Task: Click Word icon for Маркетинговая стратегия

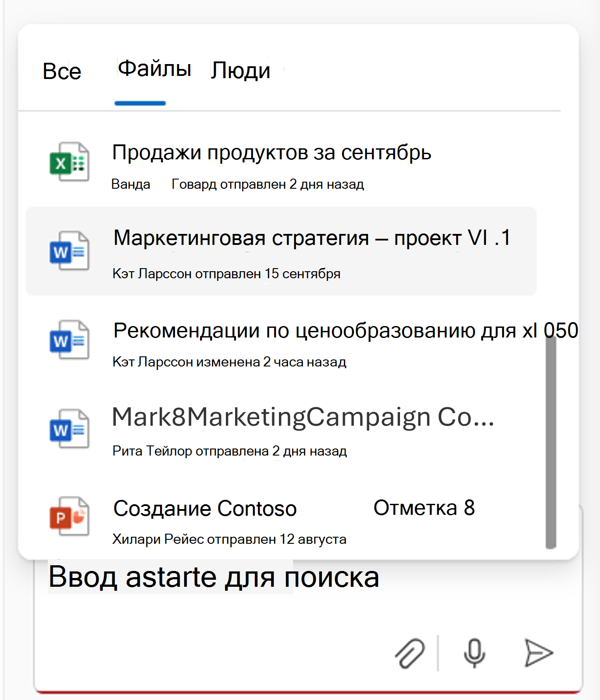Action: click(69, 251)
